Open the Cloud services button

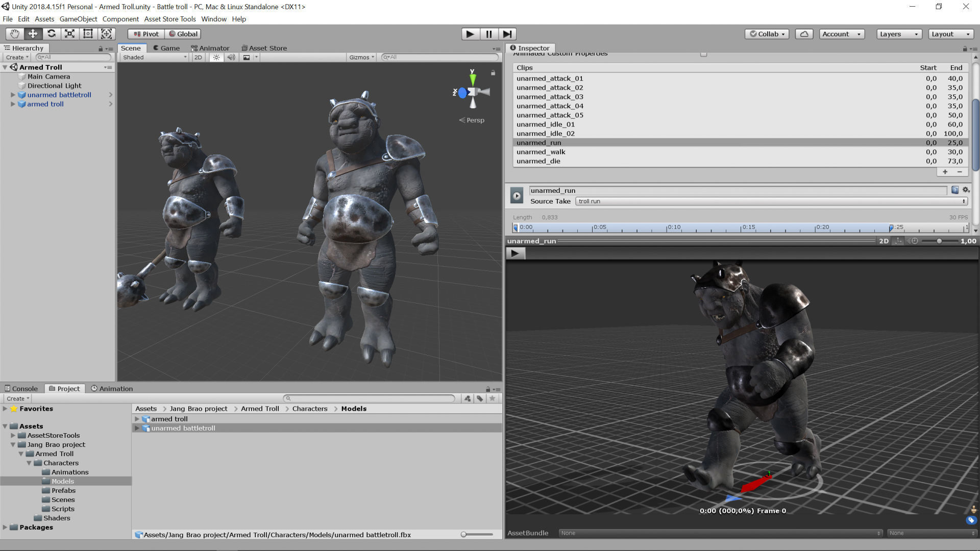[804, 34]
